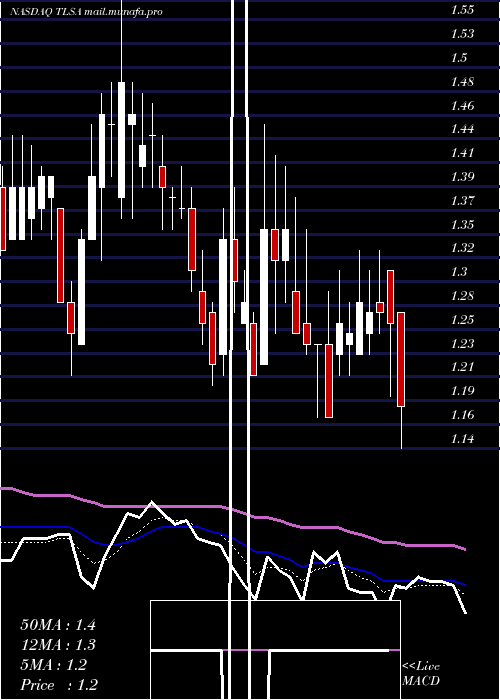Click the 1.37 price axis label
Viewport: 500px width, 700px height.
462,200
